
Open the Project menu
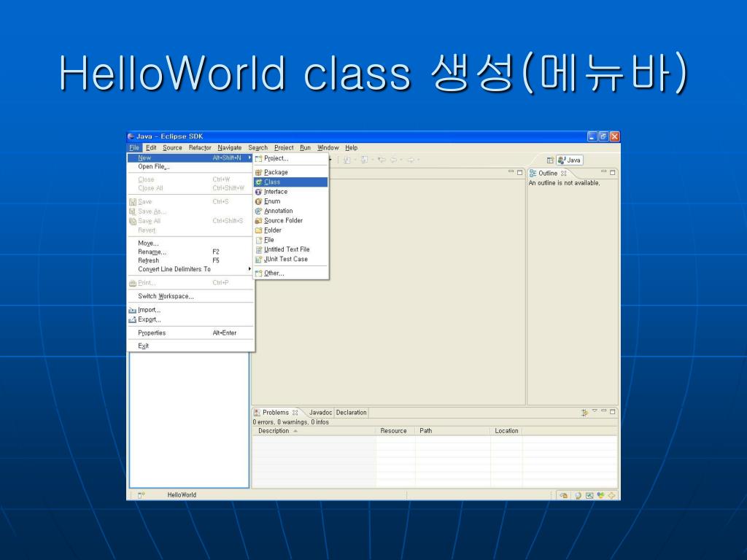click(x=284, y=147)
